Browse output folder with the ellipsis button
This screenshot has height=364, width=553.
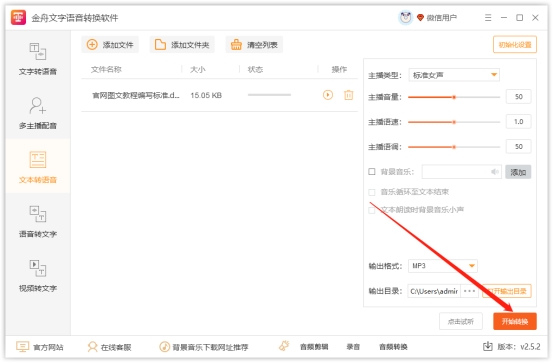(469, 291)
